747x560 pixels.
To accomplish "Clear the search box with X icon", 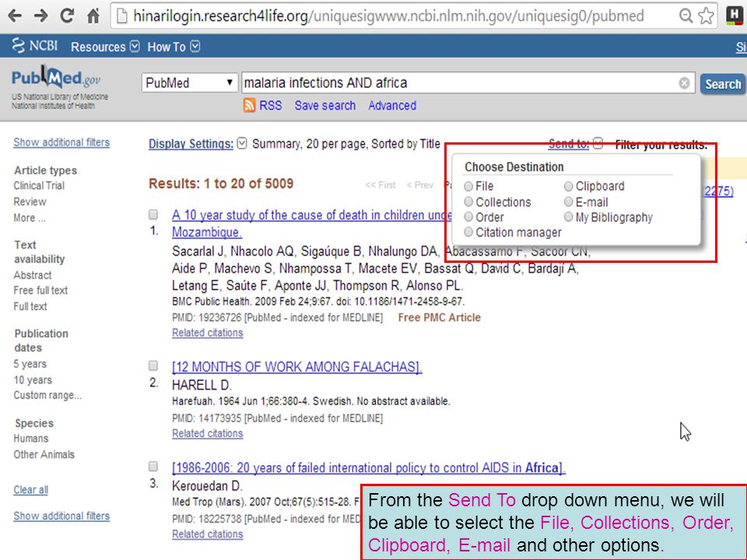I will click(684, 83).
